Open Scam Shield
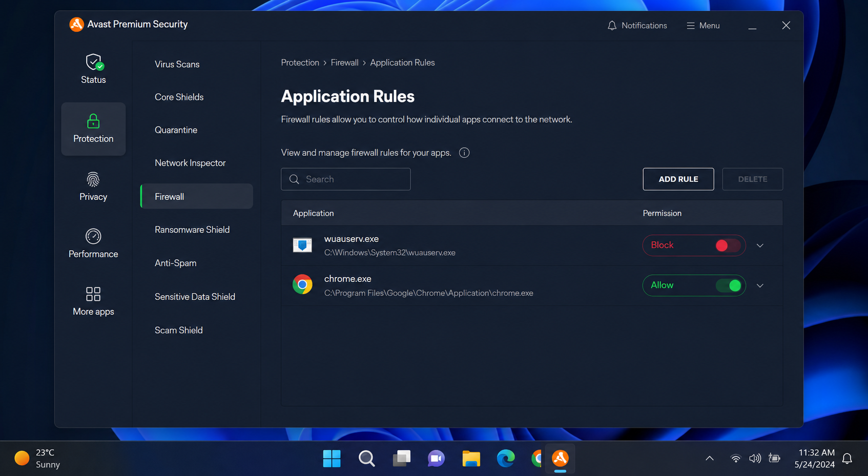Image resolution: width=868 pixels, height=476 pixels. pos(179,330)
